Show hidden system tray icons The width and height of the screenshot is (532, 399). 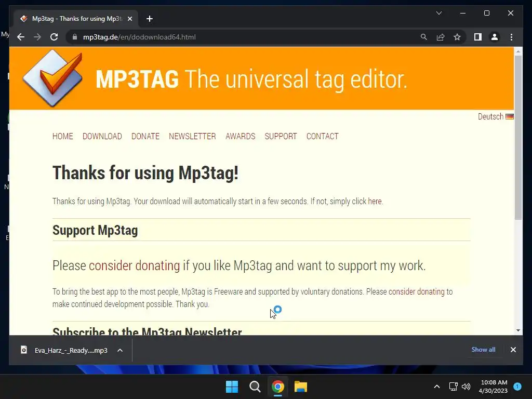(x=437, y=387)
